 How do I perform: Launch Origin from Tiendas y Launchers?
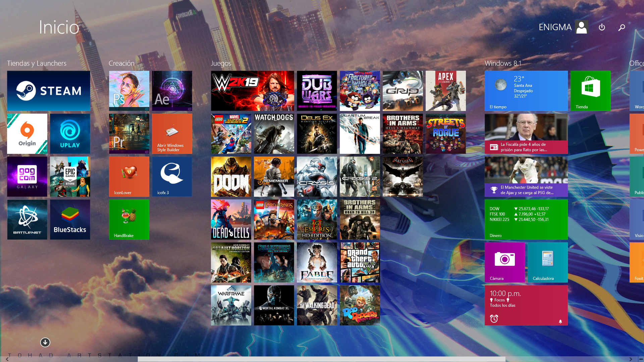tap(27, 134)
